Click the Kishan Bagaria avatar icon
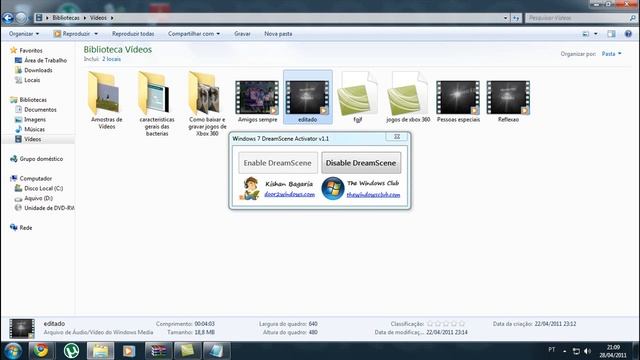Image resolution: width=640 pixels, height=360 pixels. (x=250, y=189)
